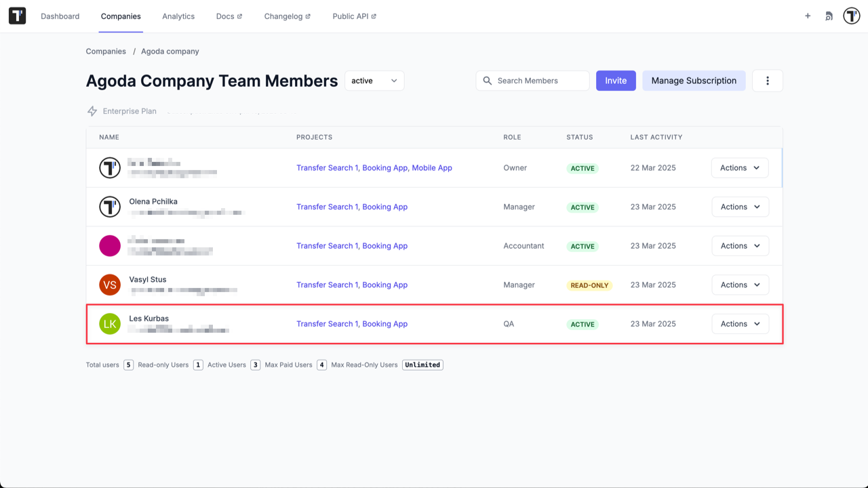Open Actions dropdown for Les Kurbas
The height and width of the screenshot is (488, 868).
739,324
